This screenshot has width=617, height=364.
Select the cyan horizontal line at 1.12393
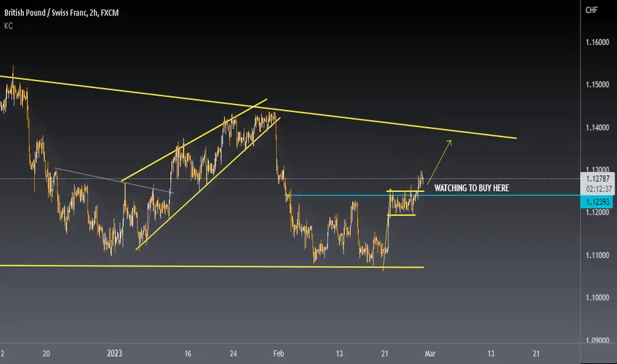point(433,195)
